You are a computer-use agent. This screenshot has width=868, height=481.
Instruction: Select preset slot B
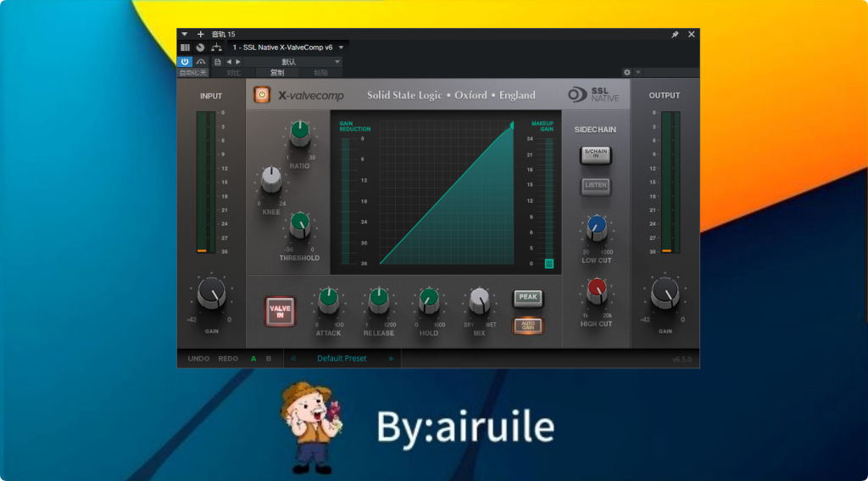click(x=269, y=359)
